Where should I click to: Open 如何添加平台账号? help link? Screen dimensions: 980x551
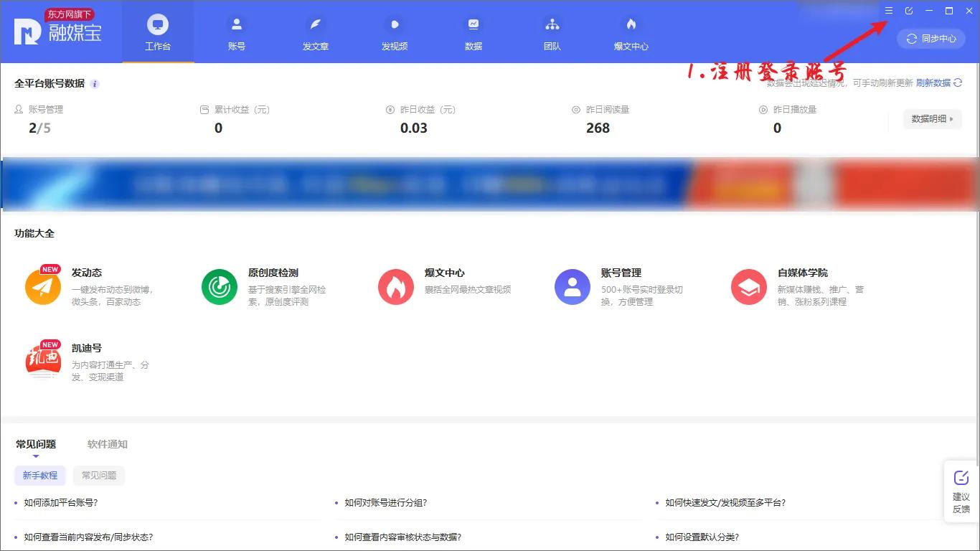[61, 502]
